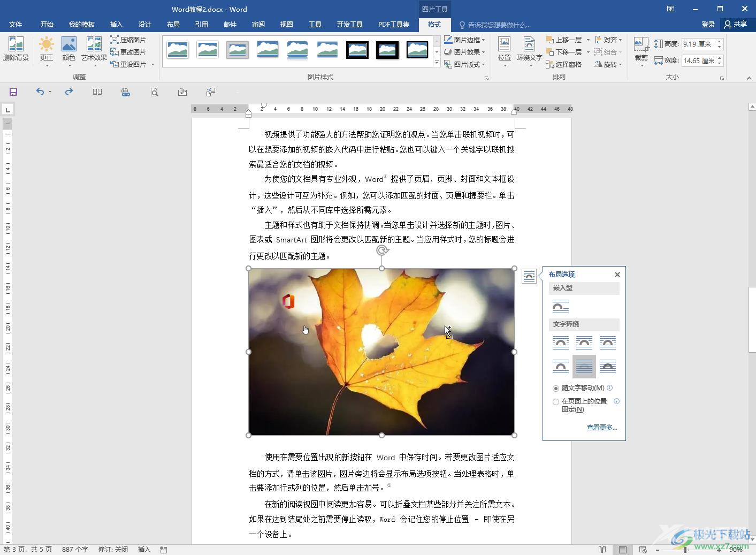The height and width of the screenshot is (555, 756).
Task: Click the Tell me what you want search box
Action: click(x=499, y=25)
